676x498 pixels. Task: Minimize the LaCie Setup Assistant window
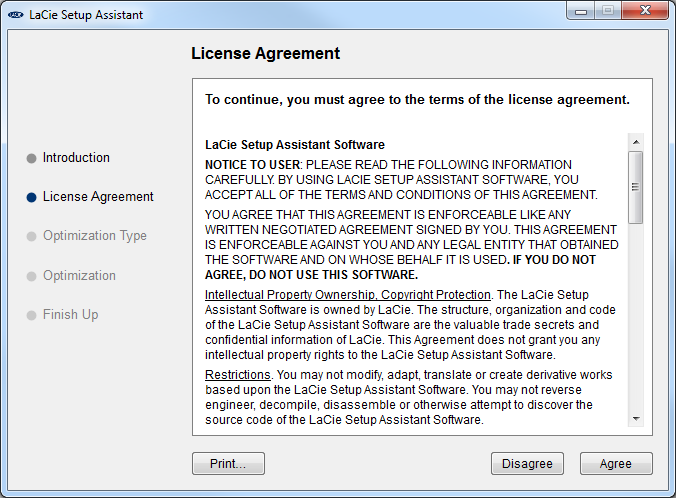pyautogui.click(x=581, y=11)
